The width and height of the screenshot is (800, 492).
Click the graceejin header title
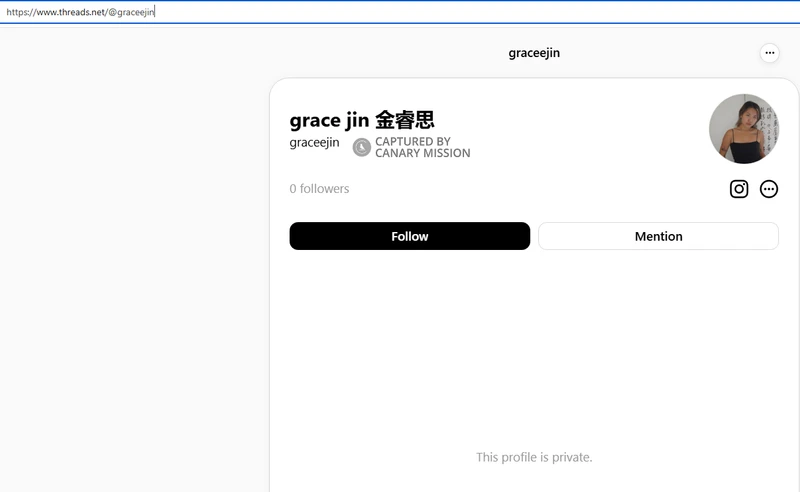coord(534,53)
